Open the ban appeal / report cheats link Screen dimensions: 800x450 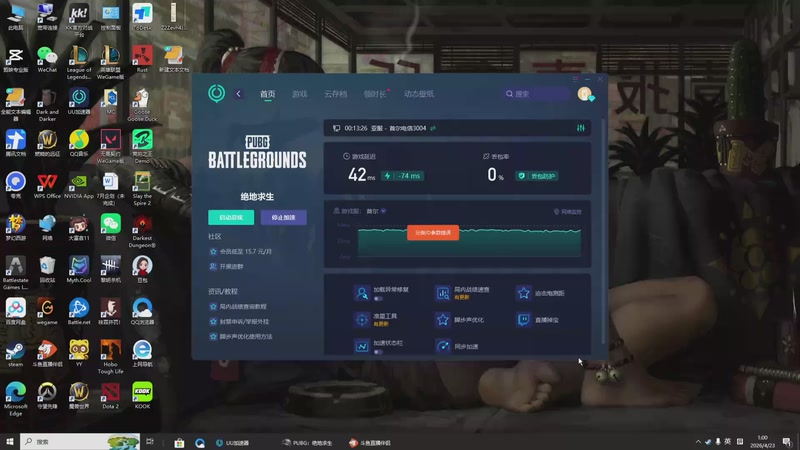pyautogui.click(x=239, y=321)
